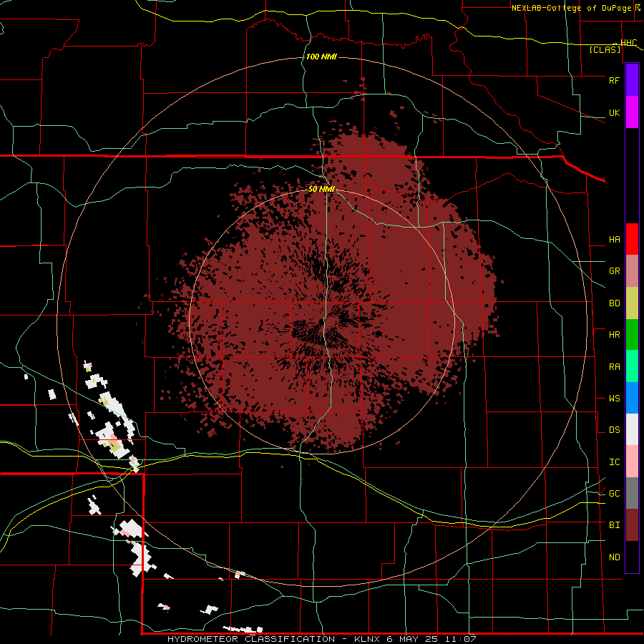This screenshot has height=644, width=644.
Task: Click the 11:07 timestamp
Action: tap(462, 639)
